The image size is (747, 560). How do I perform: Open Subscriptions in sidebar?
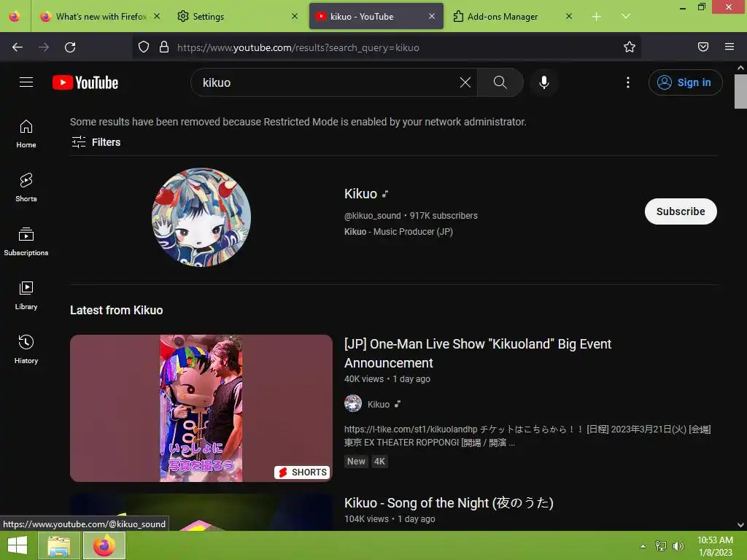[26, 241]
